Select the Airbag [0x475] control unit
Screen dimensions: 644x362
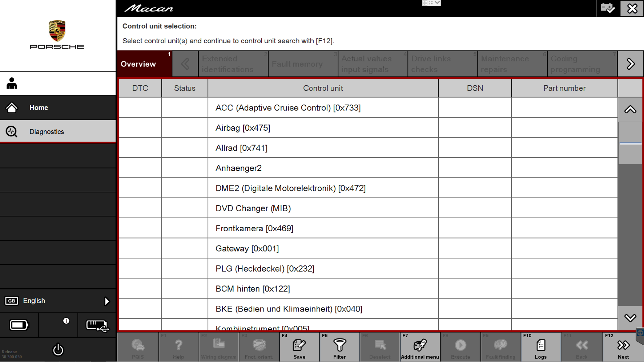click(368, 128)
